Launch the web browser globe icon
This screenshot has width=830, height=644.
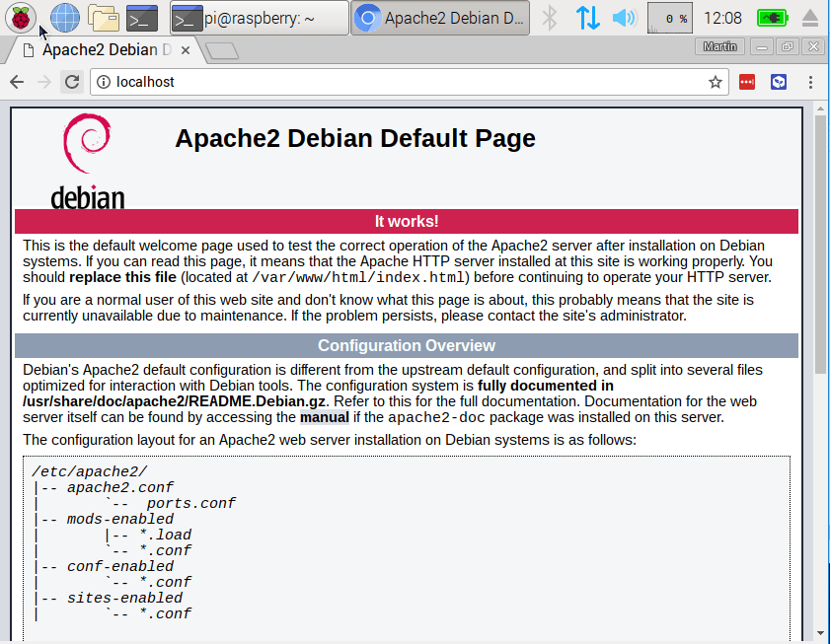[64, 18]
